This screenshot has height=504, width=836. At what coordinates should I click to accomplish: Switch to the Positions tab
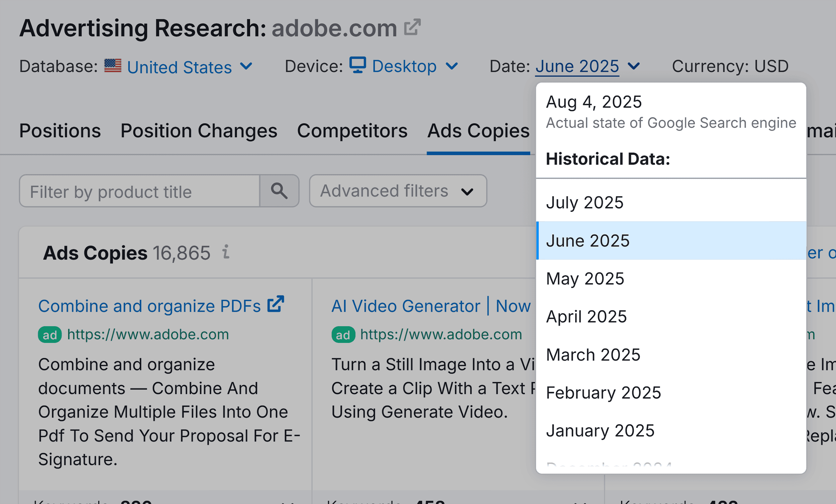coord(60,131)
